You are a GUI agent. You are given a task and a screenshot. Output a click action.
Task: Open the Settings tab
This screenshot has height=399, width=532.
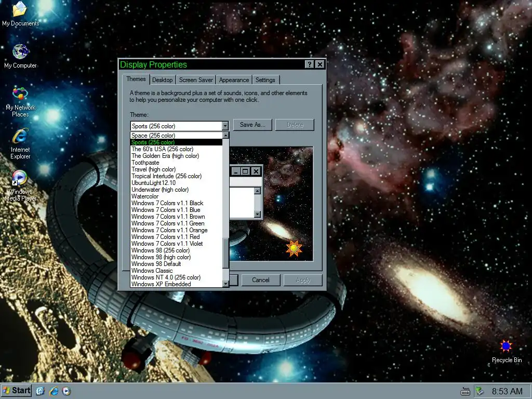265,80
